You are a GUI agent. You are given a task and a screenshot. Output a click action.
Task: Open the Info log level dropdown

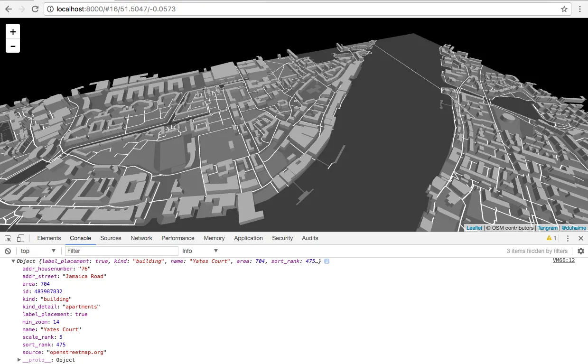(x=200, y=251)
